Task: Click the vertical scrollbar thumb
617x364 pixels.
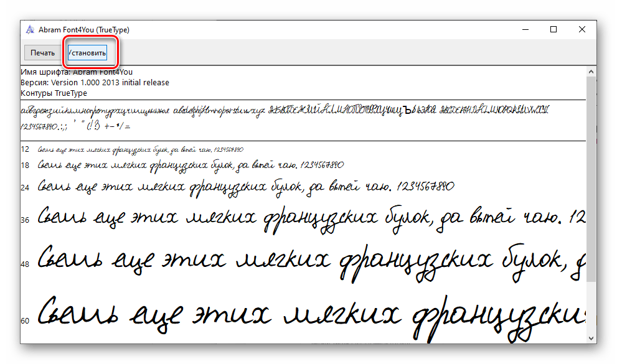Action: tap(591, 177)
